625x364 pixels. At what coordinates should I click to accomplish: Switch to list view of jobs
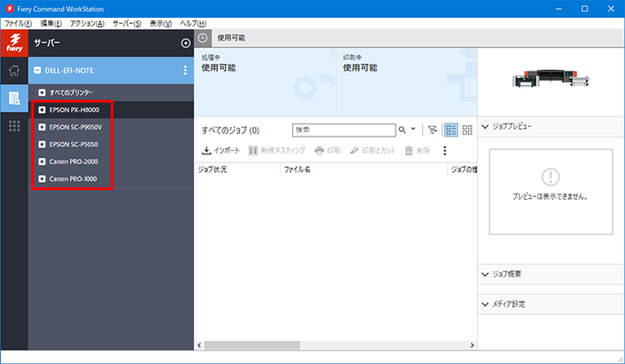tap(451, 130)
